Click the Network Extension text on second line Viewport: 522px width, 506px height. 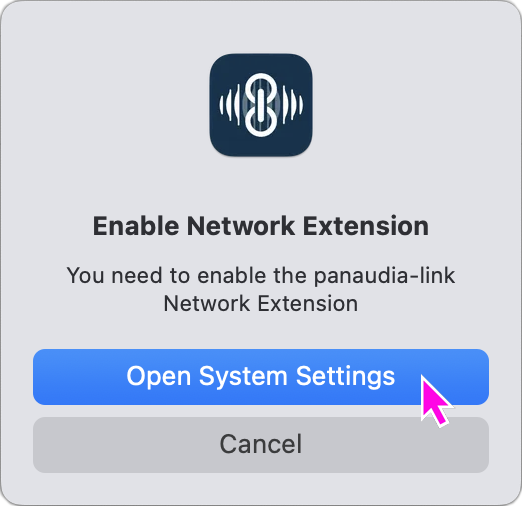[261, 303]
